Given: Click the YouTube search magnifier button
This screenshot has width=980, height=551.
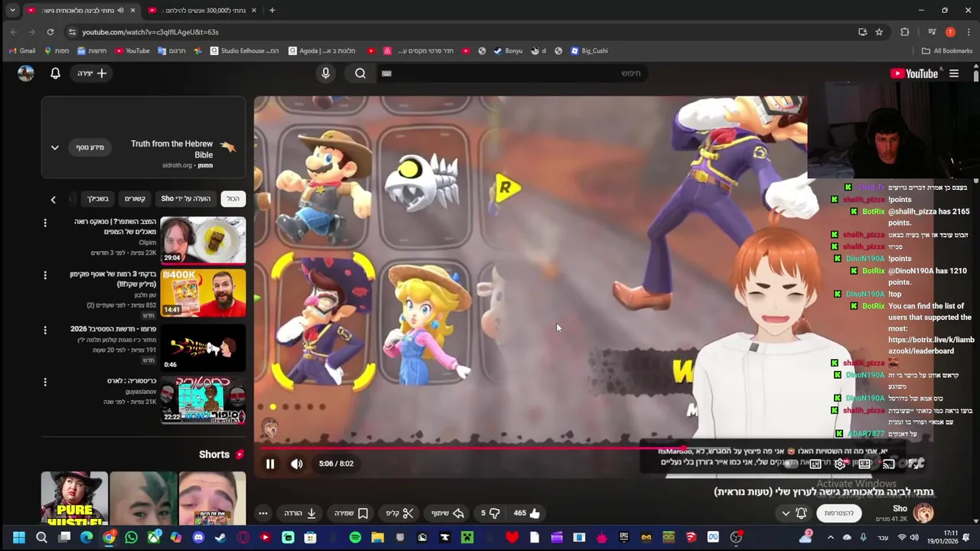Looking at the screenshot, I should point(361,73).
